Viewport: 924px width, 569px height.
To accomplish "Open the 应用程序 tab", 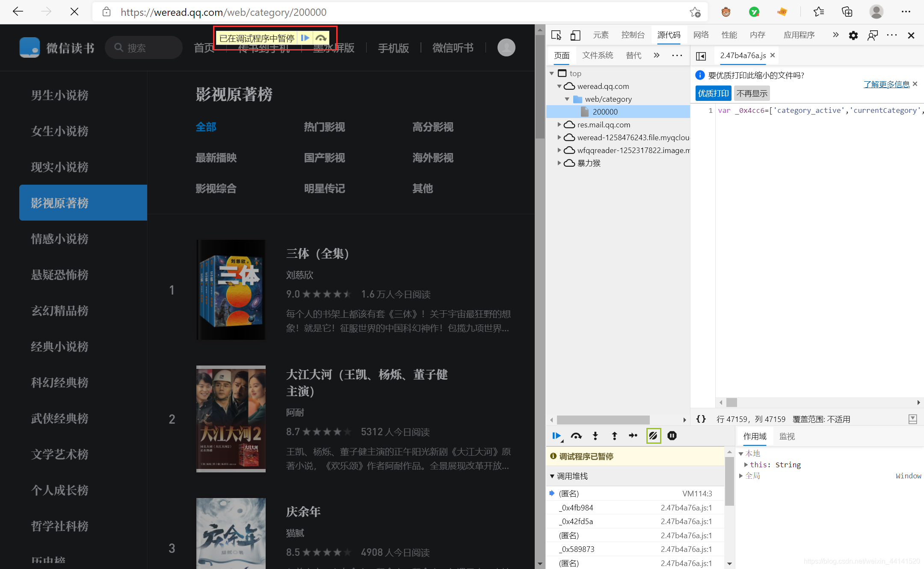I will [x=799, y=35].
